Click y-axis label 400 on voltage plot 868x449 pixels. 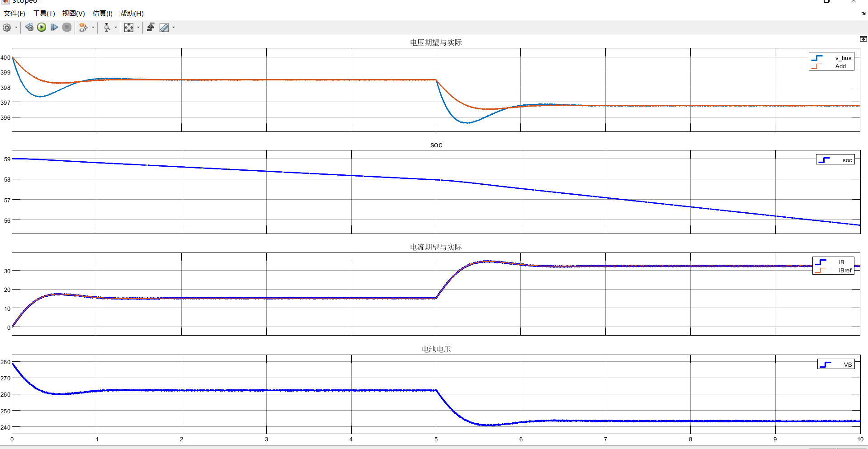click(5, 58)
